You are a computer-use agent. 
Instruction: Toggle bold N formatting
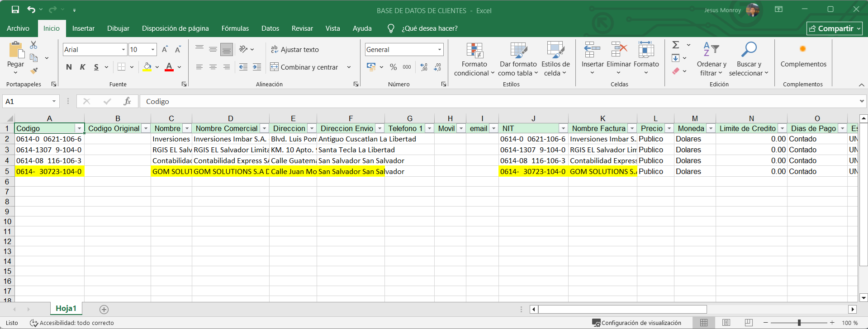(69, 67)
